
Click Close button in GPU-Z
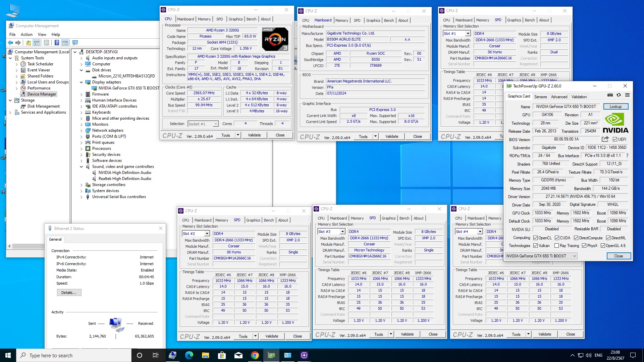(619, 256)
